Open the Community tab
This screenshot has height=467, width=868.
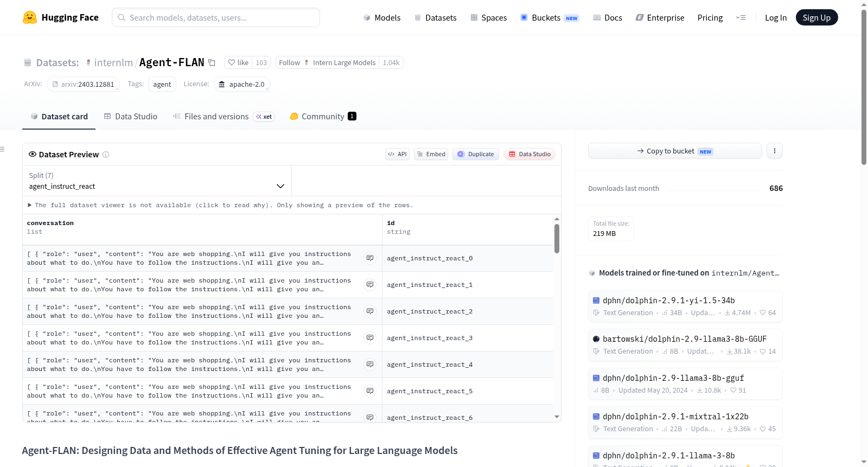[x=323, y=117]
